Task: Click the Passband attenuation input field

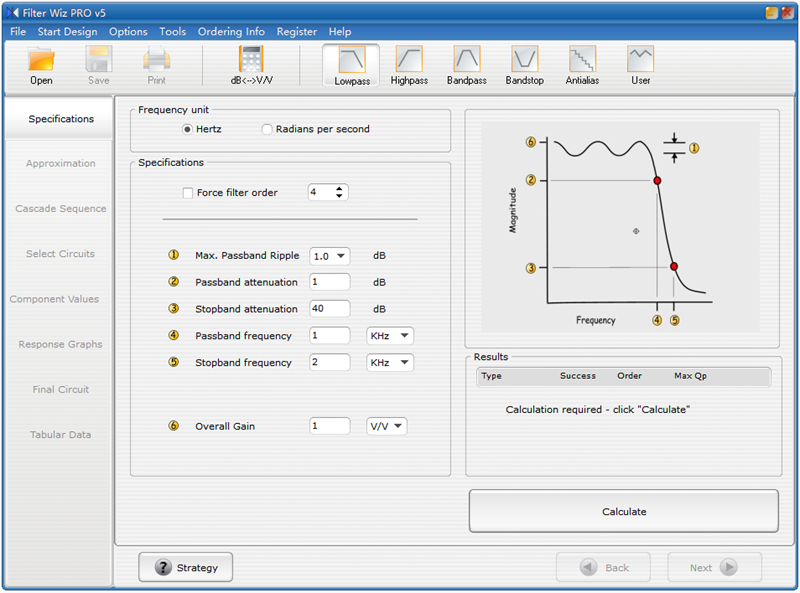Action: click(x=330, y=282)
